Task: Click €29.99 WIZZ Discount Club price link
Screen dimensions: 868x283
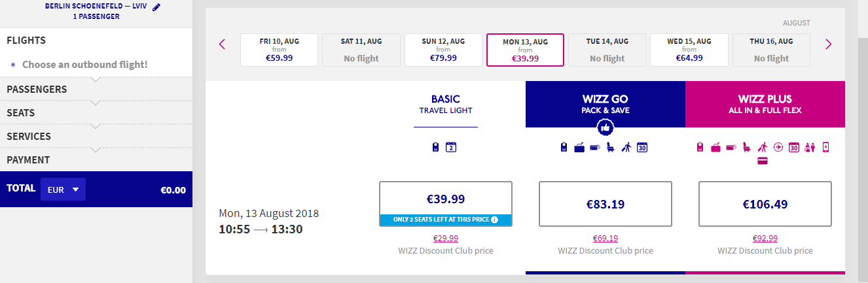Action: click(445, 239)
